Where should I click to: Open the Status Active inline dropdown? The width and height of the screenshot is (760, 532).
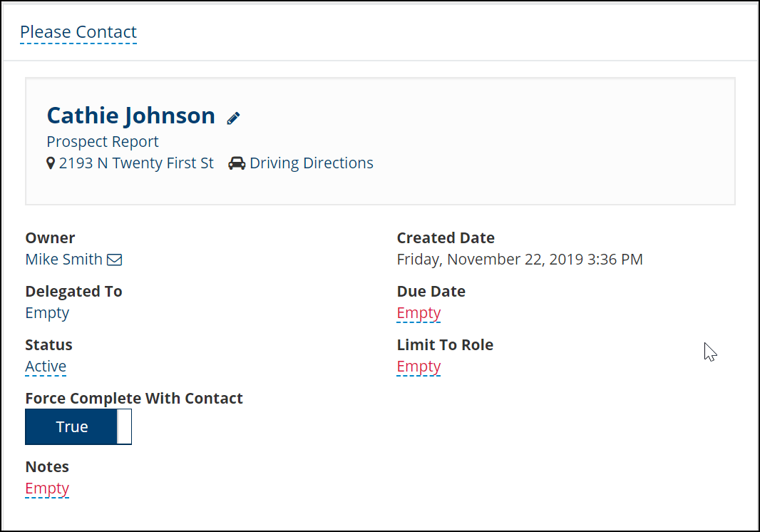[46, 366]
